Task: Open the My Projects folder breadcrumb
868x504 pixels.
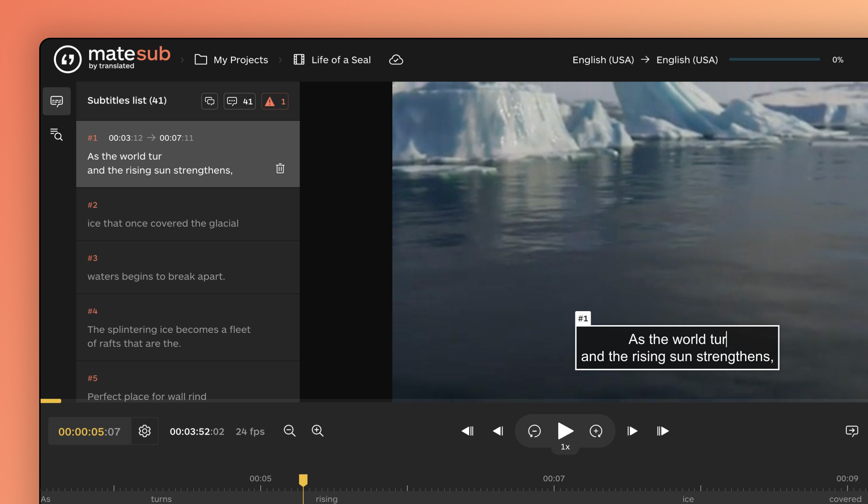Action: click(231, 60)
